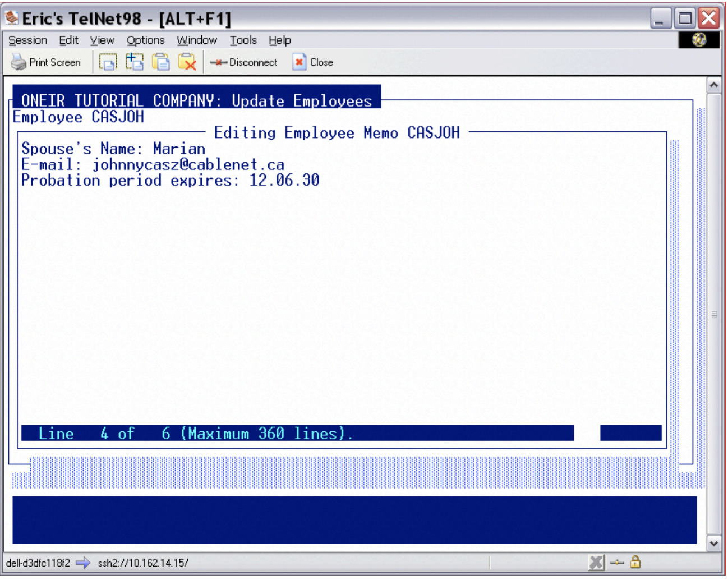Viewport: 728px width, 580px height.
Task: Click the blue arrow icon in status bar
Action: point(83,563)
